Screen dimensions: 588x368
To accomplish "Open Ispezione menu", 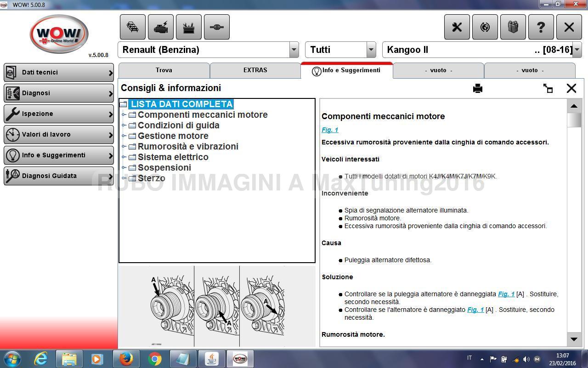I will pos(59,114).
